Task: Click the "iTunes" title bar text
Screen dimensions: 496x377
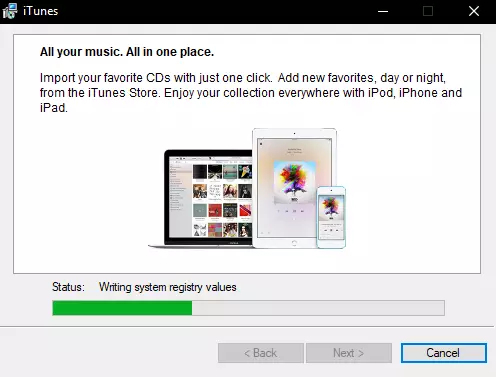Action: (41, 11)
